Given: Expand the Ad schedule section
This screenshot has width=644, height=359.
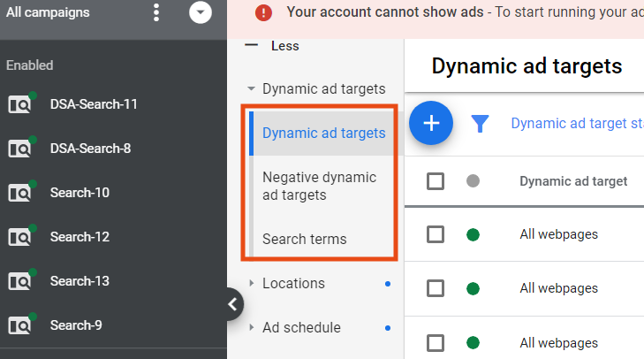Looking at the screenshot, I should click(x=252, y=328).
